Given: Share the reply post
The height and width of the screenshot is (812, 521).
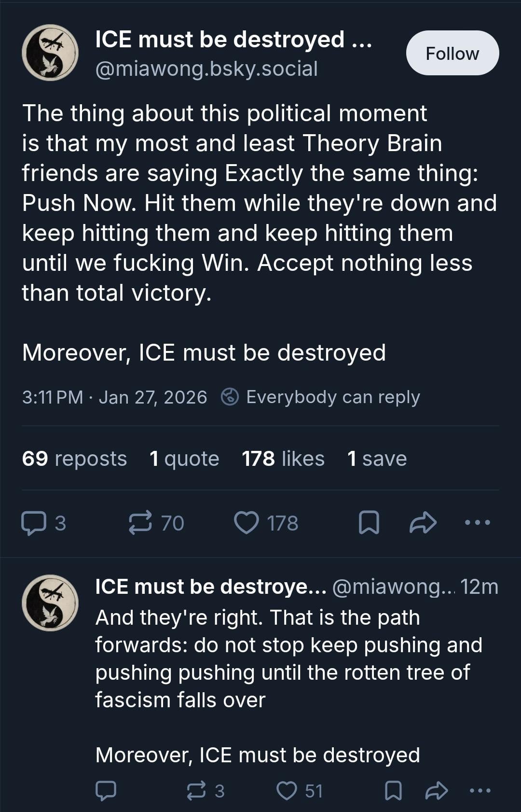Looking at the screenshot, I should (x=437, y=791).
